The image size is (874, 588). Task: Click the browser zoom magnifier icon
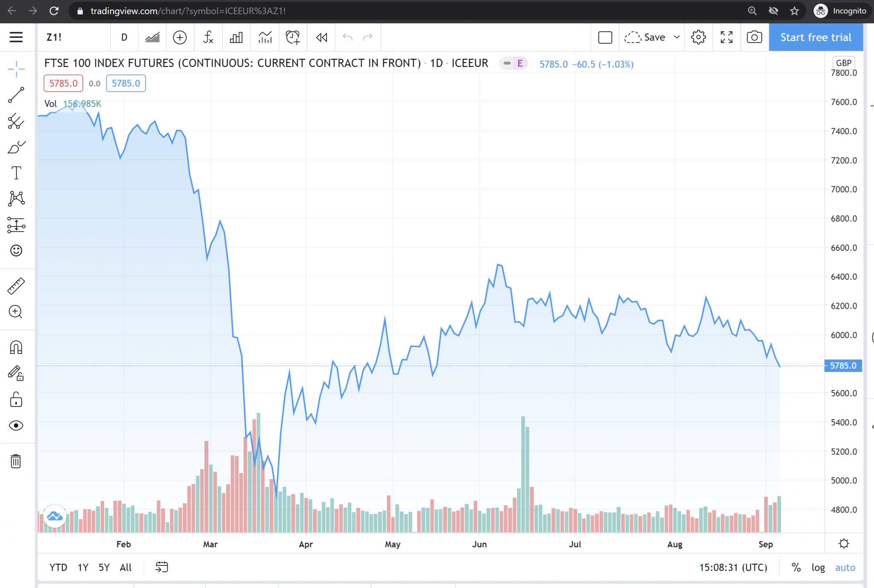pos(752,11)
